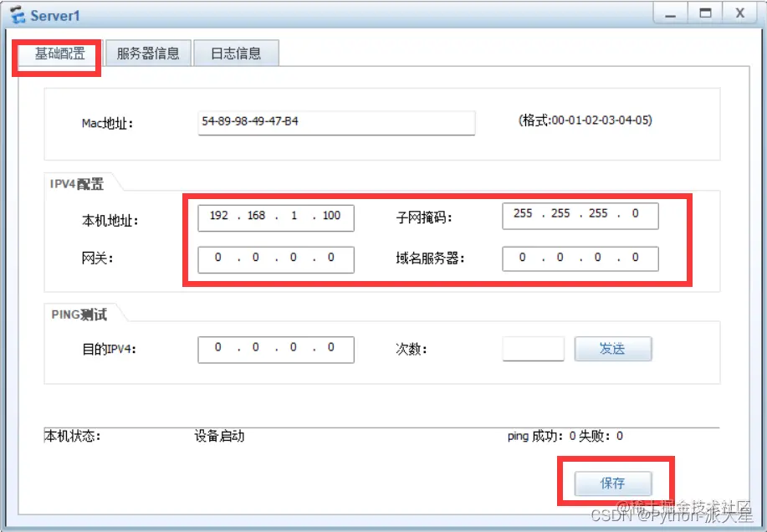
Task: Click the last octet 100 in 本机地址
Action: [x=331, y=215]
